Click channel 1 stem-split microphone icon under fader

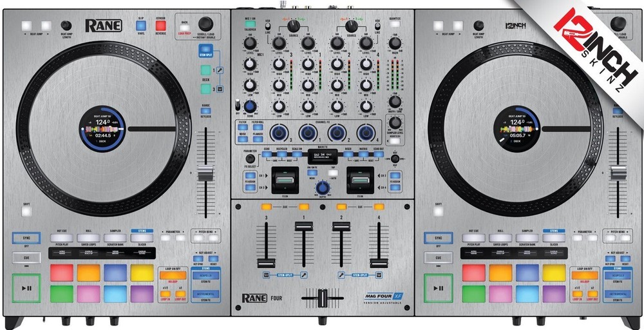pos(304,275)
